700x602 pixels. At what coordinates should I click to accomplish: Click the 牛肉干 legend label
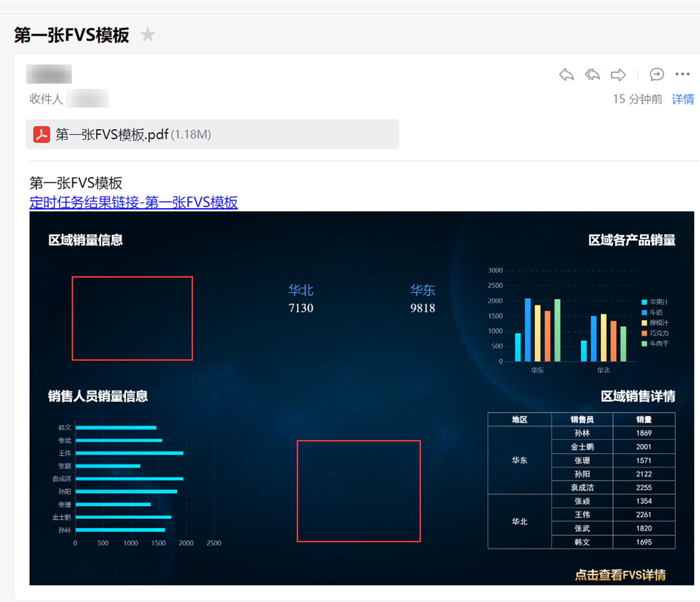659,344
